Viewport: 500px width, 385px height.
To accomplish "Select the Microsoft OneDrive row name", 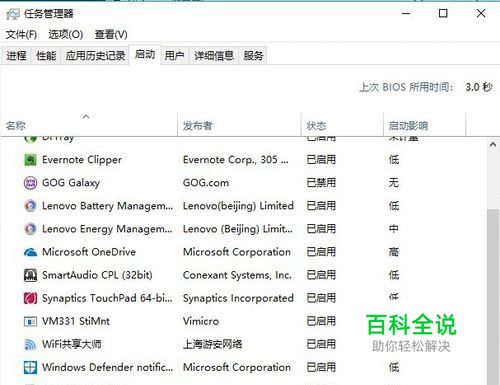I will [x=89, y=252].
